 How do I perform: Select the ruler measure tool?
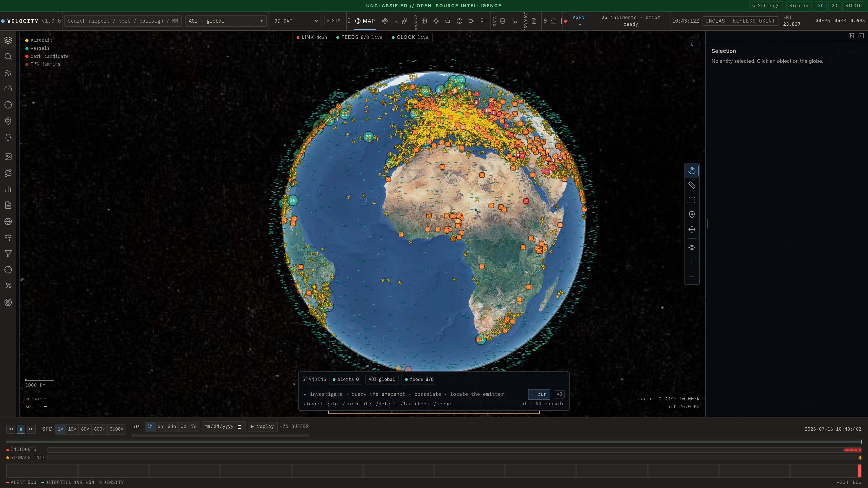692,185
